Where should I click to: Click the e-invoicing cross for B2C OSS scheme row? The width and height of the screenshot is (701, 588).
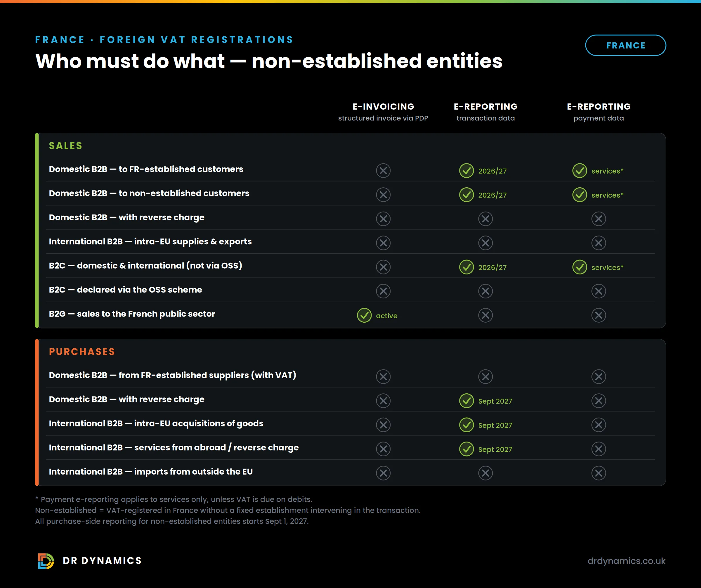[x=383, y=291]
